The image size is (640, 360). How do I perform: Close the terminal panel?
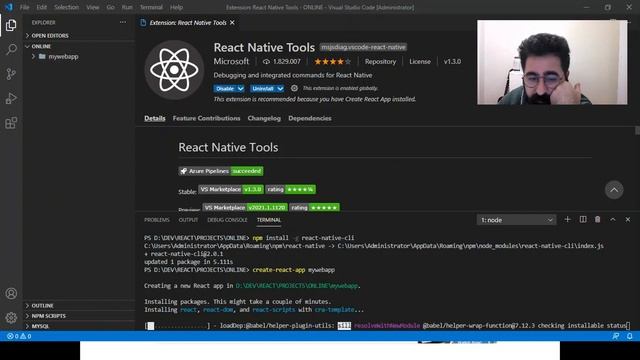click(628, 220)
